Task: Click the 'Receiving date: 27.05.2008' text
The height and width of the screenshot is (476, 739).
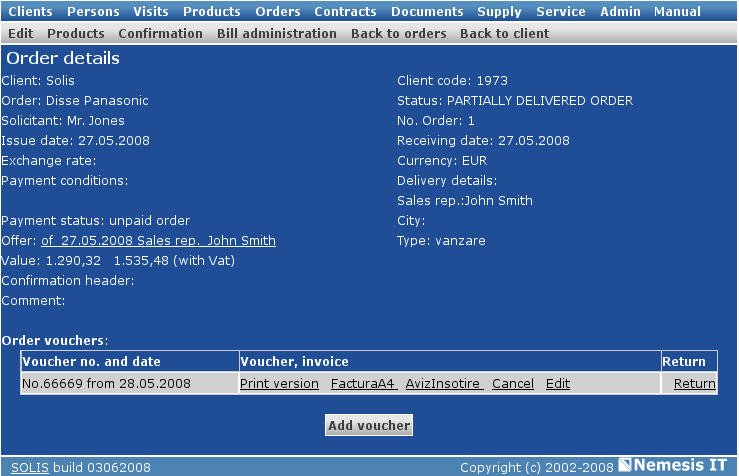Action: (x=483, y=141)
